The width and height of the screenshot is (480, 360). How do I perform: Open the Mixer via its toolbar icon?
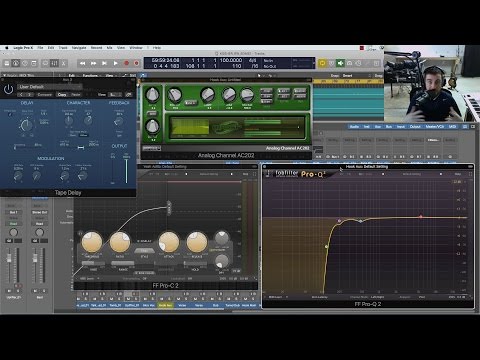click(x=54, y=63)
